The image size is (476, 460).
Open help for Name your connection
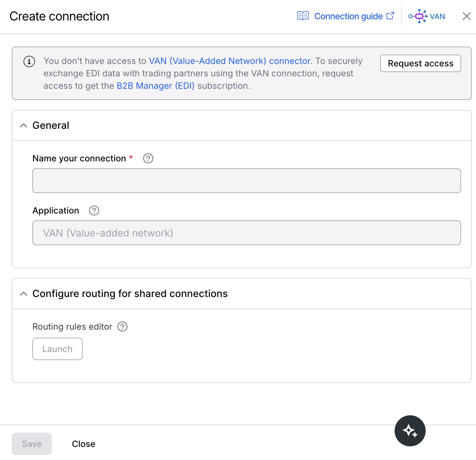tap(148, 158)
